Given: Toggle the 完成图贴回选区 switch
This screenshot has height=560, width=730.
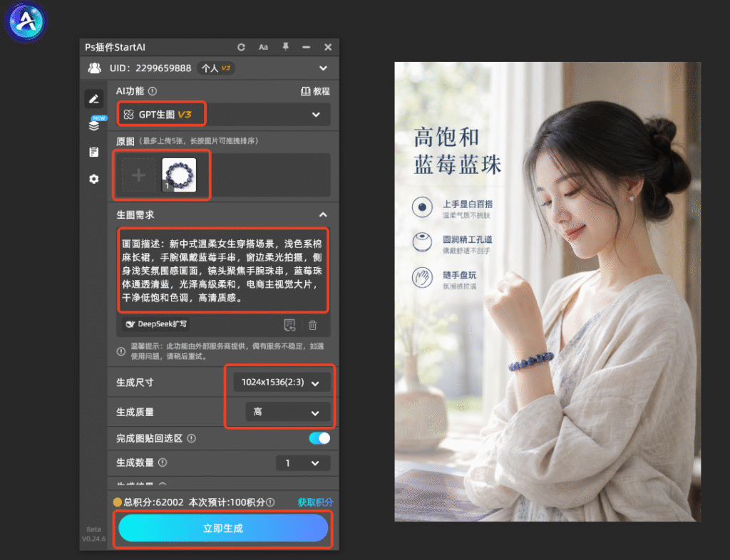Looking at the screenshot, I should 319,438.
